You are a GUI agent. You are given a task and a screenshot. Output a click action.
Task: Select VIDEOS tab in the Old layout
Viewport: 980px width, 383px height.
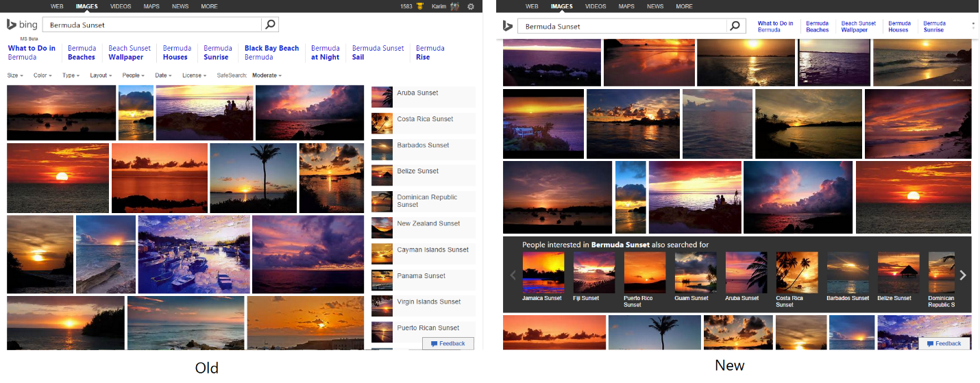pos(121,6)
